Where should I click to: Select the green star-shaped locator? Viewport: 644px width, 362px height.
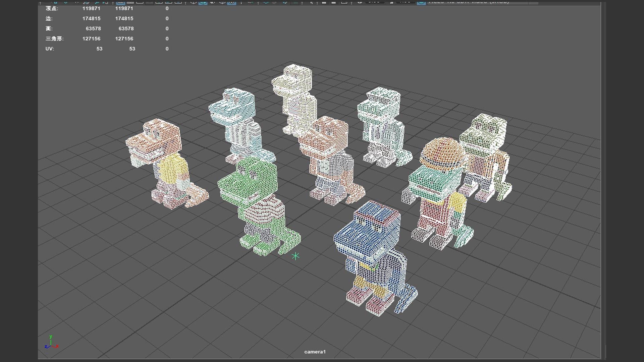(296, 256)
